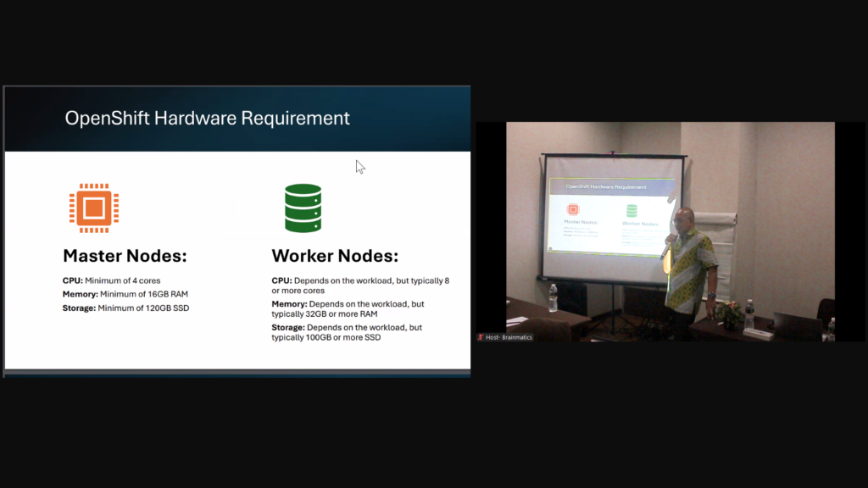Click Worker Nodes Memory 32GB text
This screenshot has height=488, width=868.
(348, 308)
